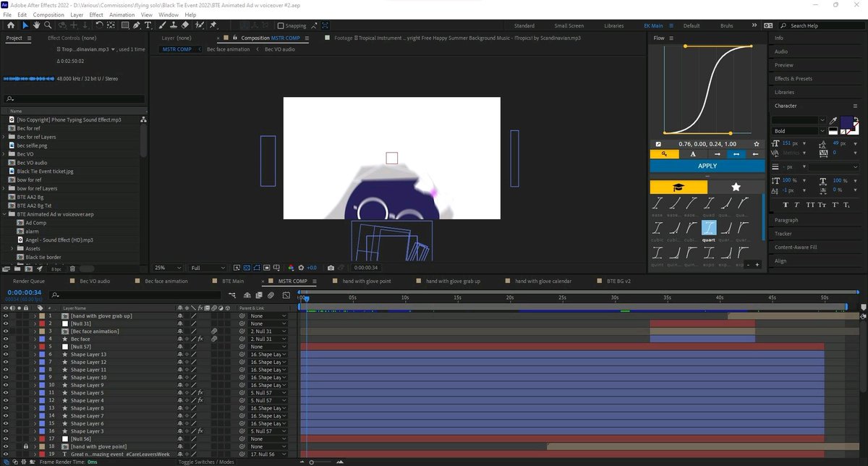Open the Bold font style dropdown
Screen dimensions: 868x466
[799, 131]
